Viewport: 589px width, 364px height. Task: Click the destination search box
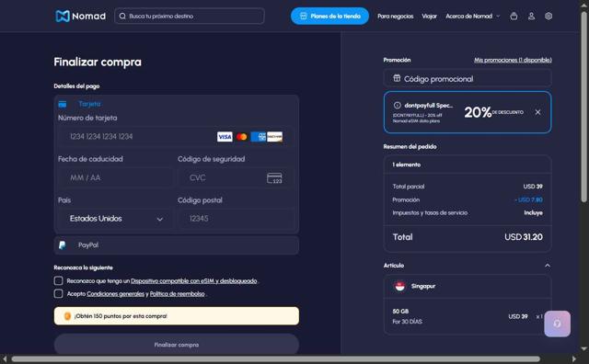pos(190,17)
